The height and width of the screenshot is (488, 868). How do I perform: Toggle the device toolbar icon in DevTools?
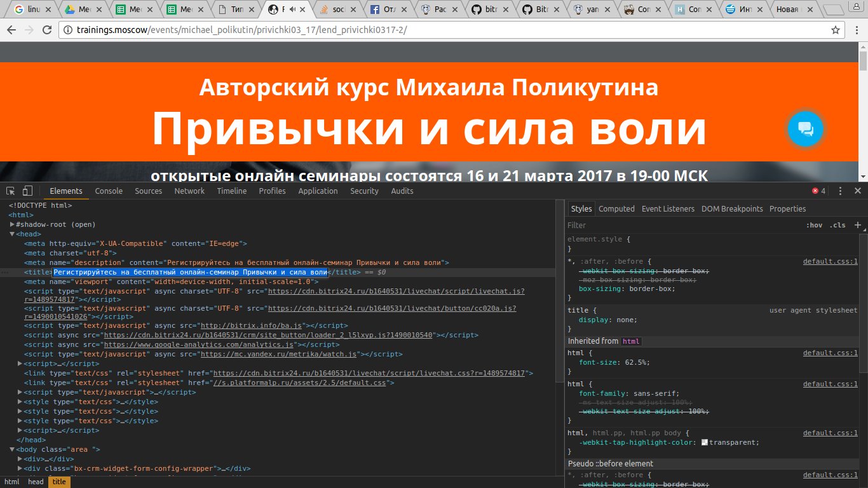27,191
